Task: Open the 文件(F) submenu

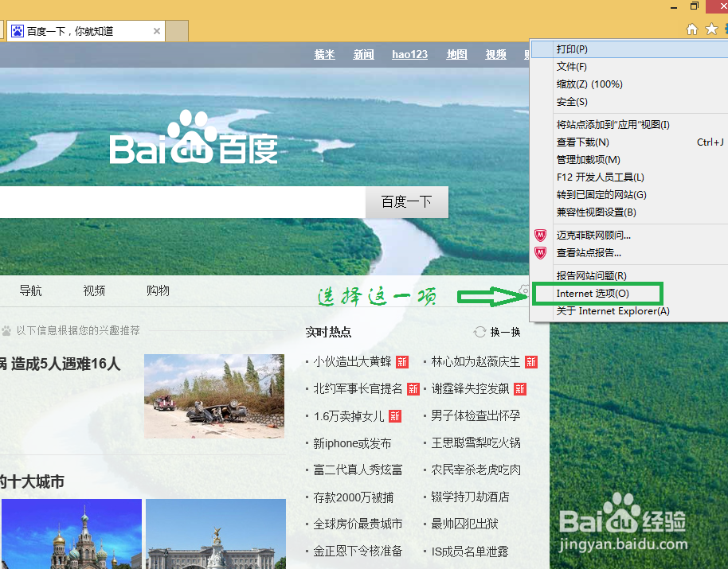Action: pos(570,66)
